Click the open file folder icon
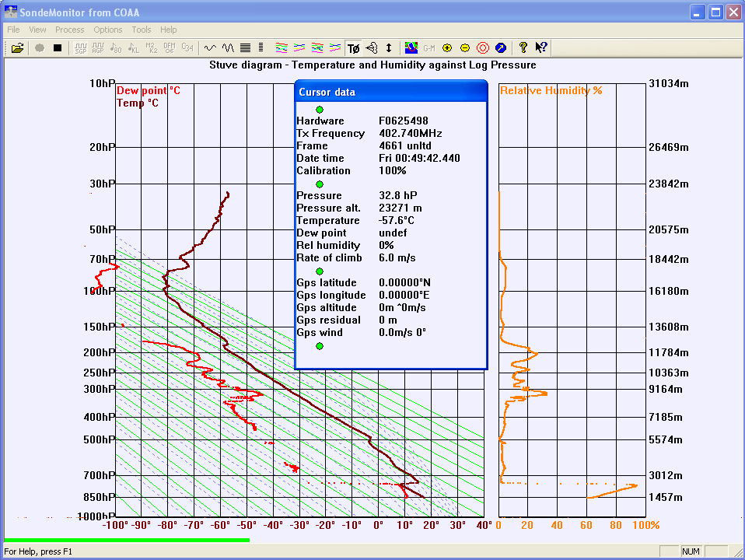This screenshot has height=560, width=745. coord(17,47)
